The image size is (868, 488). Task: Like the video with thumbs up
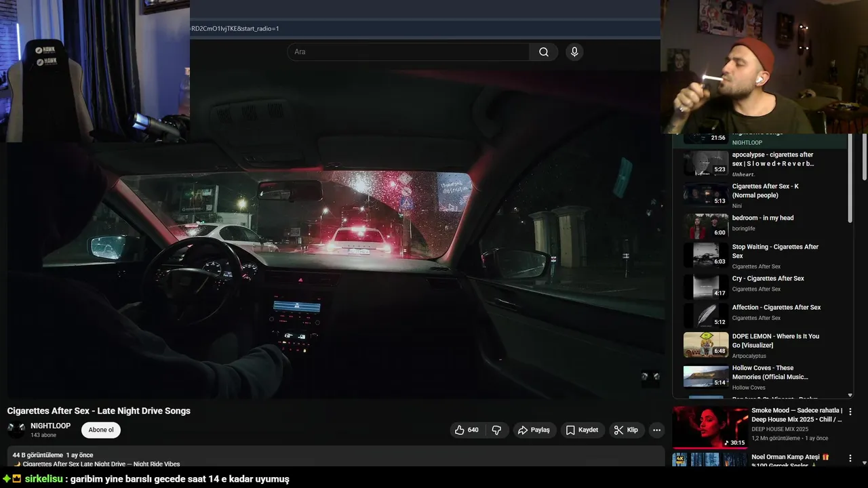pyautogui.click(x=467, y=430)
